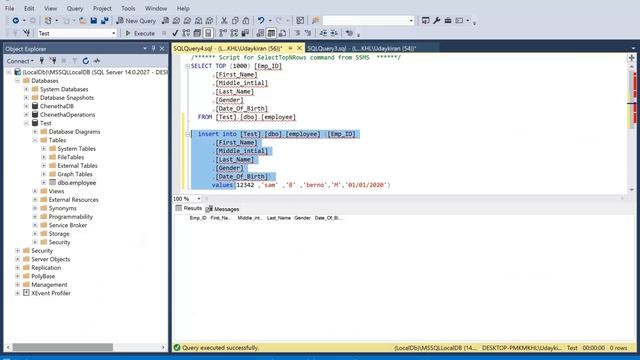Open the Tools menu
The width and height of the screenshot is (640, 360).
(x=128, y=8)
